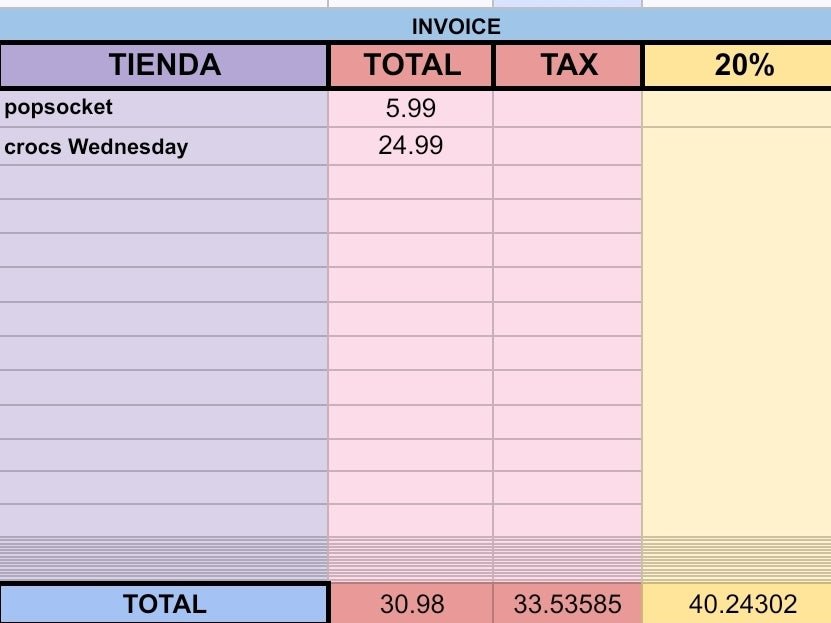Select the 20% cell in crocs Wednesday row

click(x=736, y=147)
